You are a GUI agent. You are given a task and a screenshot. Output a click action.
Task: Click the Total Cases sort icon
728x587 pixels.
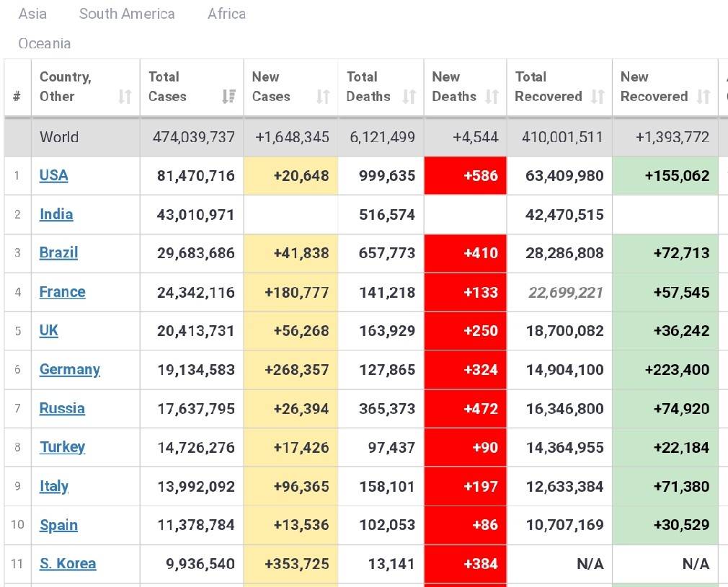pyautogui.click(x=228, y=97)
